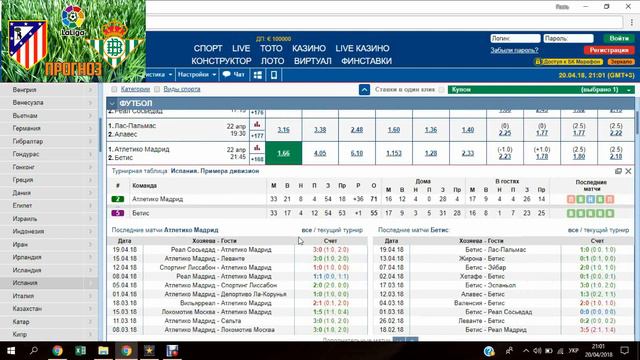Select Ирландия in country list
Screen dimensions: 640x360
(x=49, y=257)
